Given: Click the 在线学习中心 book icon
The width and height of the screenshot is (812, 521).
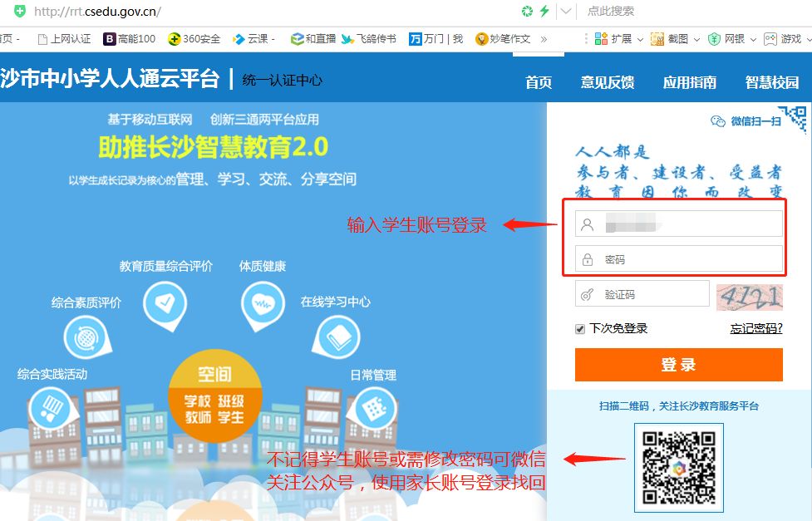Looking at the screenshot, I should (337, 337).
